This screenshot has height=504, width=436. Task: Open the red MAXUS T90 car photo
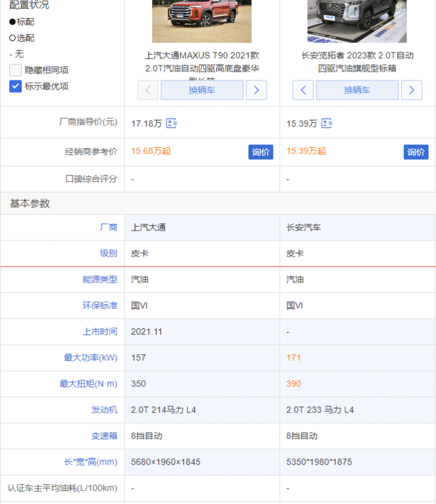pos(202,21)
